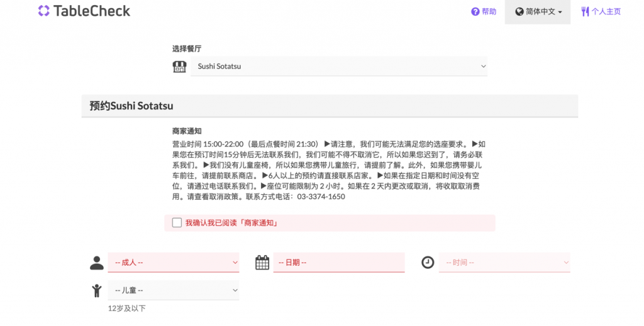The height and width of the screenshot is (326, 644).
Task: Click the adult person icon
Action: [x=97, y=263]
